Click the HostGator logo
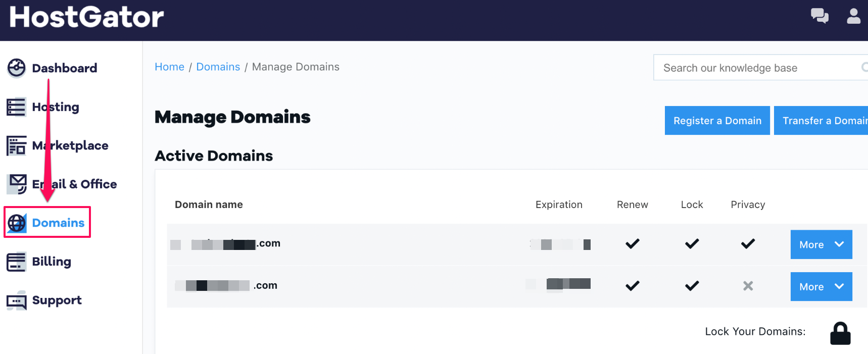This screenshot has height=354, width=868. pos(86,17)
